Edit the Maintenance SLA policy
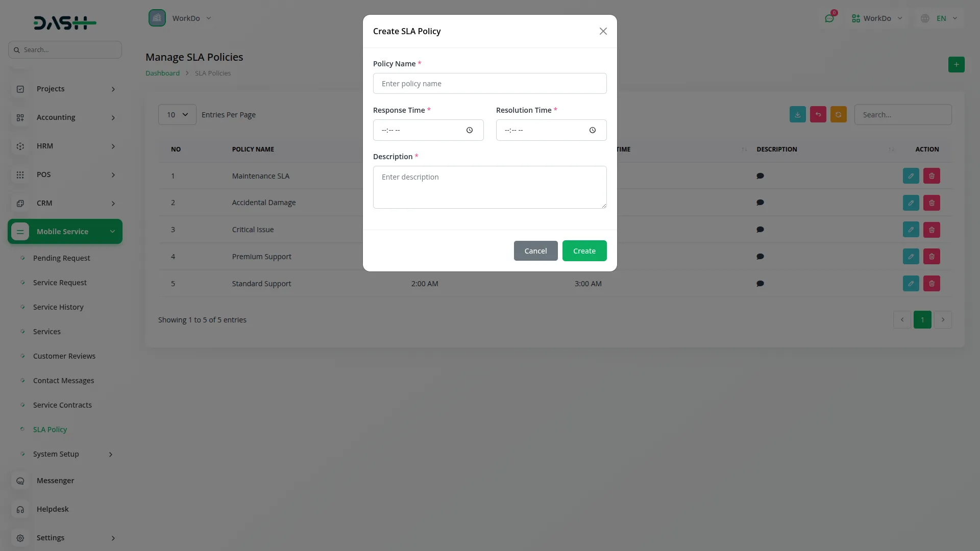The height and width of the screenshot is (551, 980). [x=911, y=176]
